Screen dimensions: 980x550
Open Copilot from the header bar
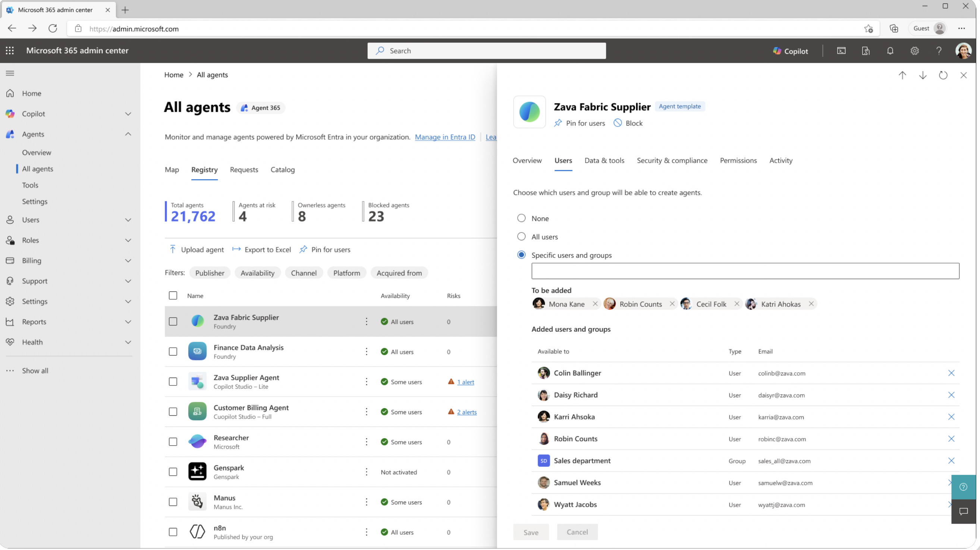[x=790, y=51]
